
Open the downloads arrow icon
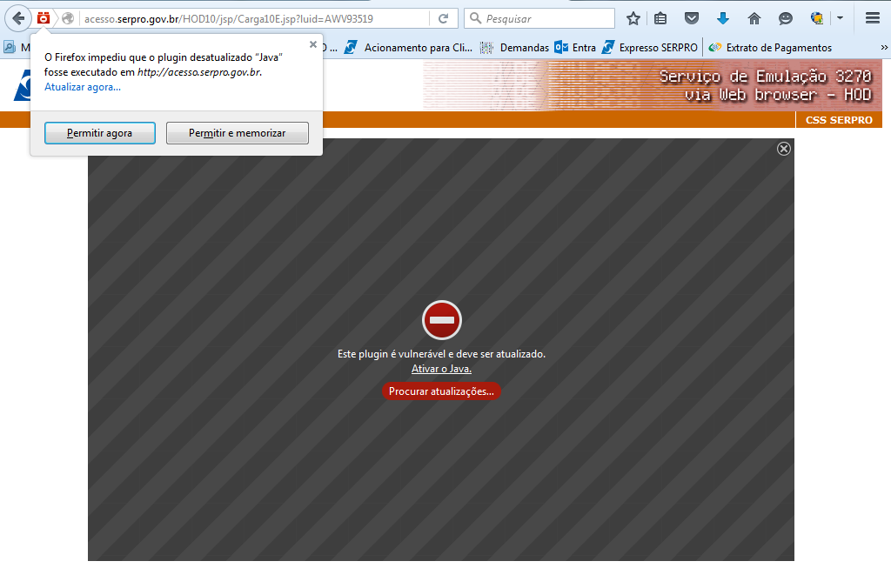click(x=723, y=19)
